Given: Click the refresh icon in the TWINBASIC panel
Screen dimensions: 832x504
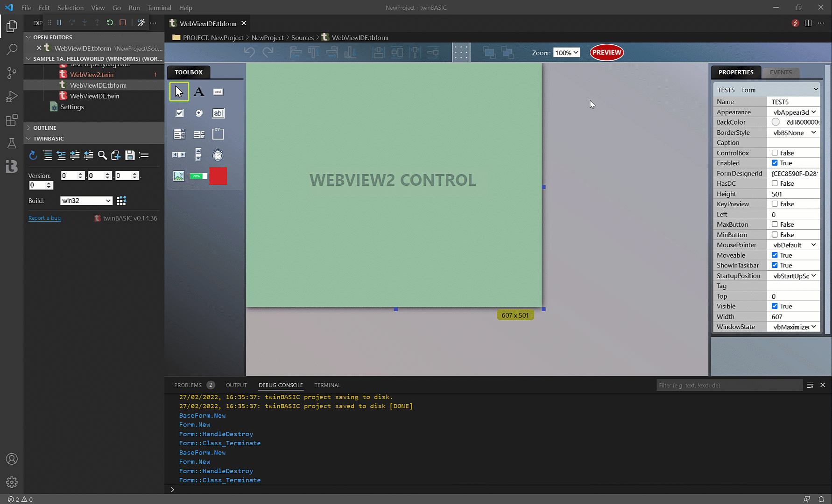Looking at the screenshot, I should pos(33,155).
